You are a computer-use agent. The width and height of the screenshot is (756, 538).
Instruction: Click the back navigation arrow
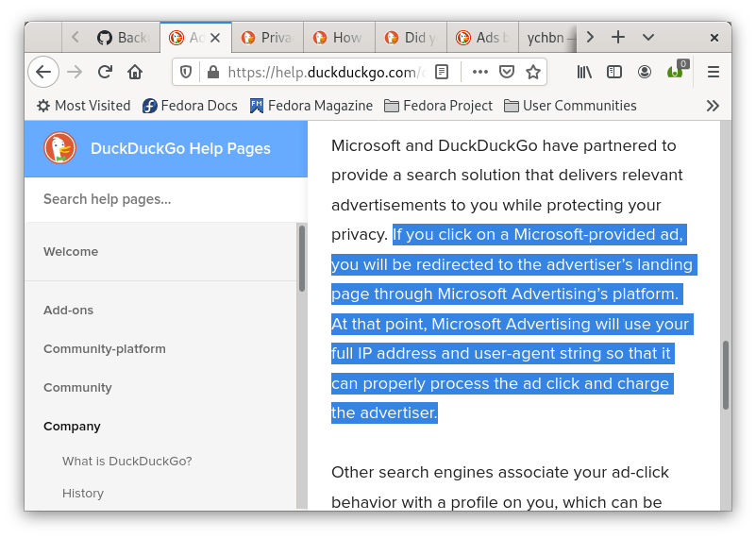[43, 72]
